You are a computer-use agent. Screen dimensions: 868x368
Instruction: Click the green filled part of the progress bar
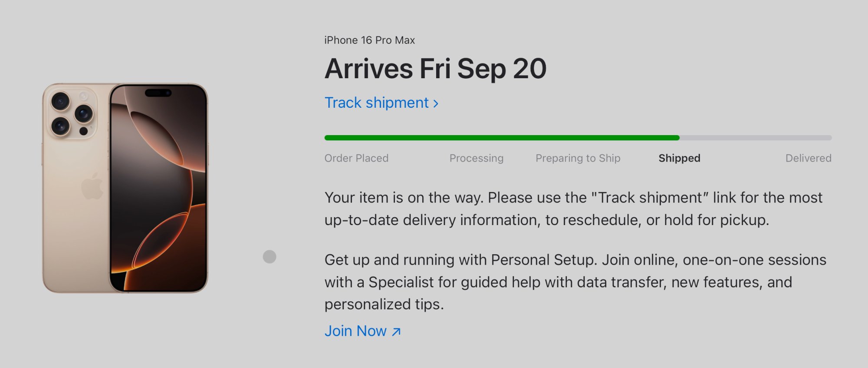tap(499, 138)
